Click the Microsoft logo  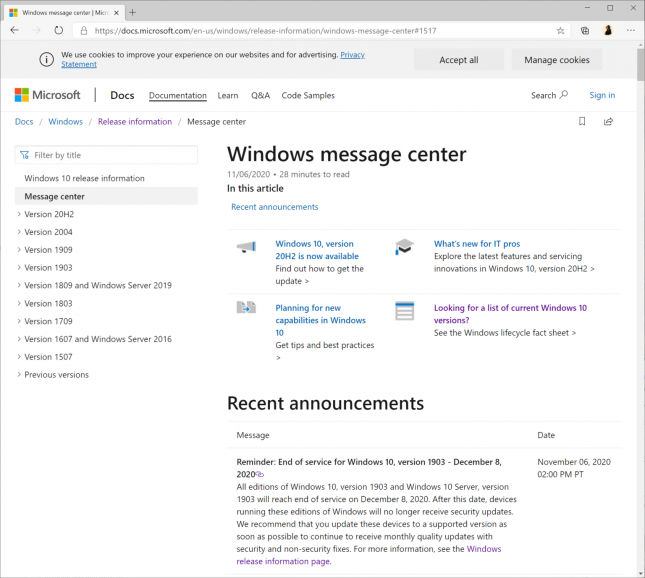[48, 95]
